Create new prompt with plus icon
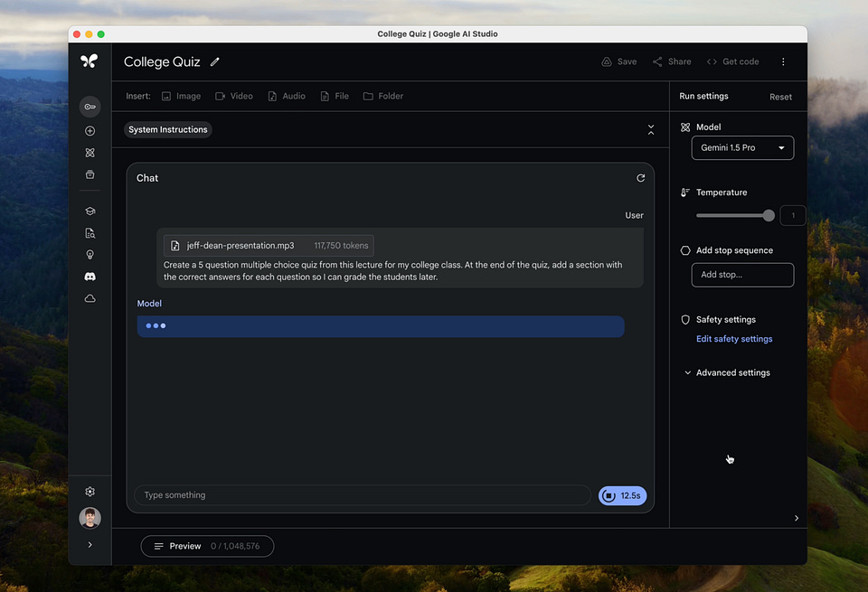Viewport: 868px width, 592px height. click(x=90, y=131)
